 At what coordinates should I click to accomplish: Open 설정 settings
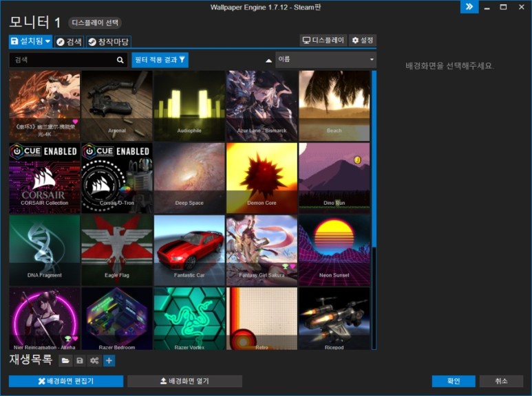363,41
